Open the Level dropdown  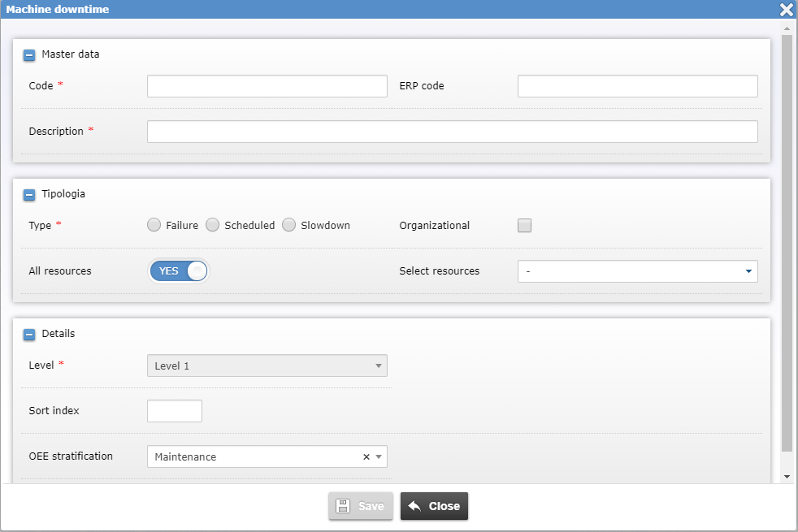(267, 366)
